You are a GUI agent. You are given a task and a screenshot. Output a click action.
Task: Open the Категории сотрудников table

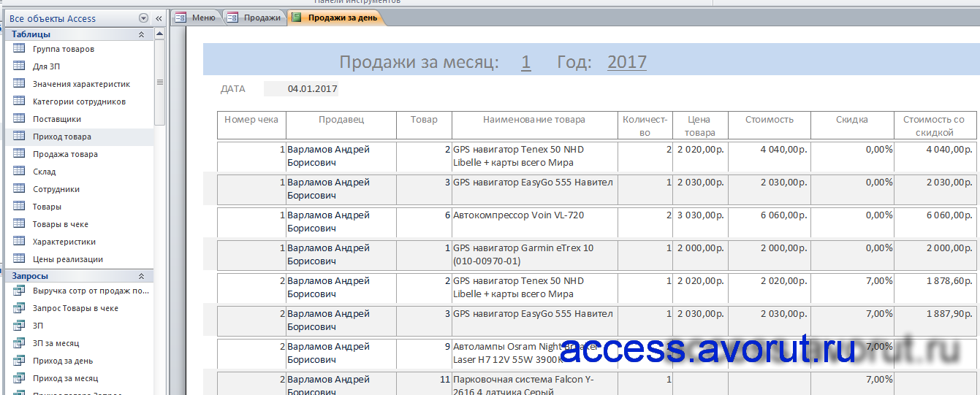coord(79,101)
